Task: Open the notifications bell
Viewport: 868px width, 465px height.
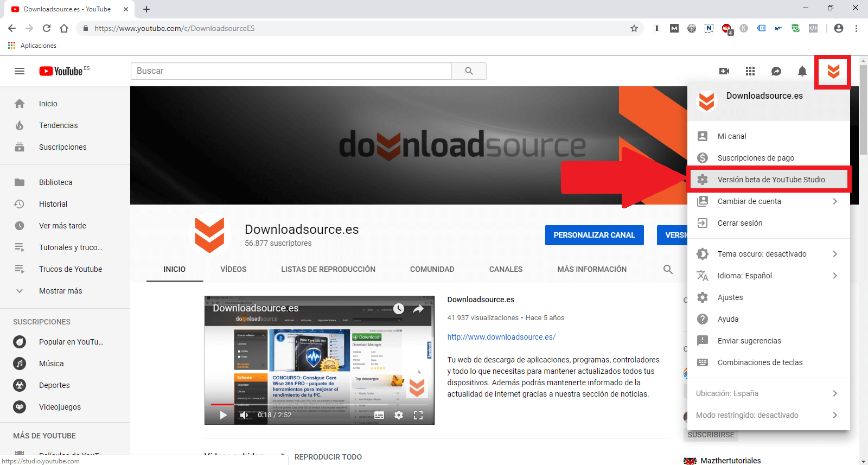Action: coord(802,71)
